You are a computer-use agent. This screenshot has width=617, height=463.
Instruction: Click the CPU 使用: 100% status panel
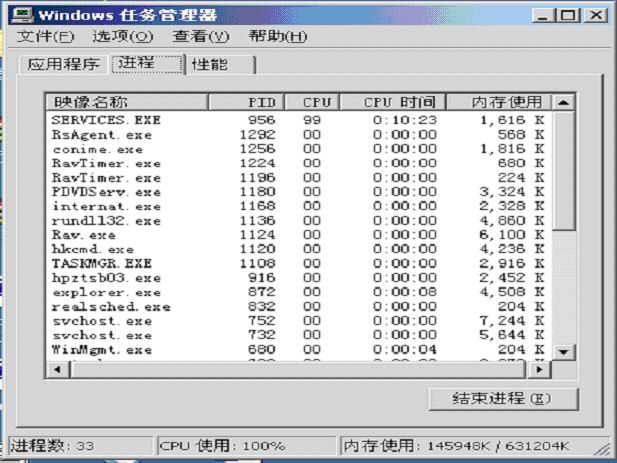(247, 446)
